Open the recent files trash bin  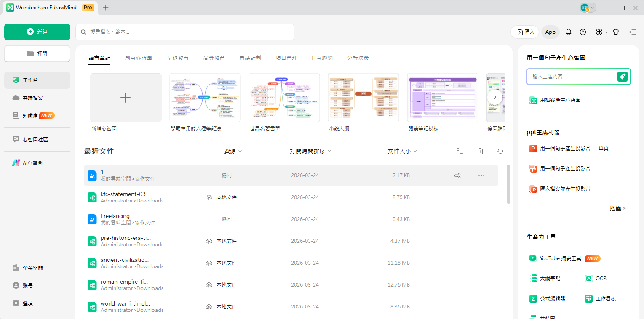[x=480, y=151]
